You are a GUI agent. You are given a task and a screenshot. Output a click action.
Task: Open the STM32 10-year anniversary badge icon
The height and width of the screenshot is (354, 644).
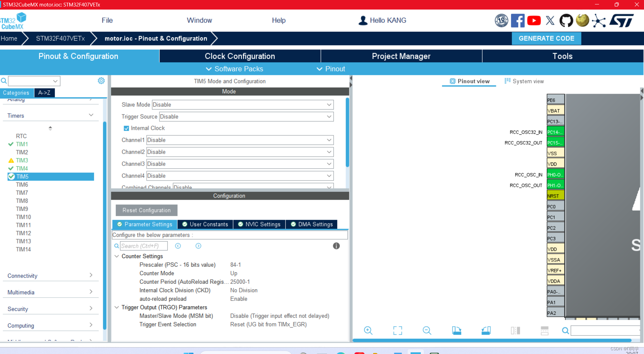pos(501,20)
